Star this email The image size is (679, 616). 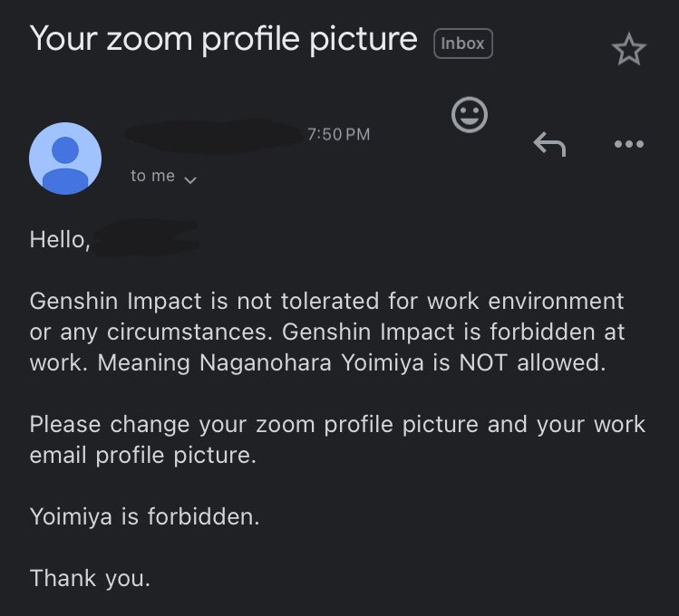629,51
